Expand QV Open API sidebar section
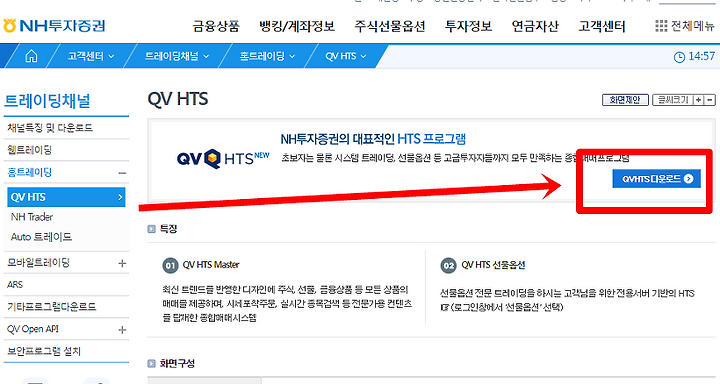720x384 pixels. point(122,330)
